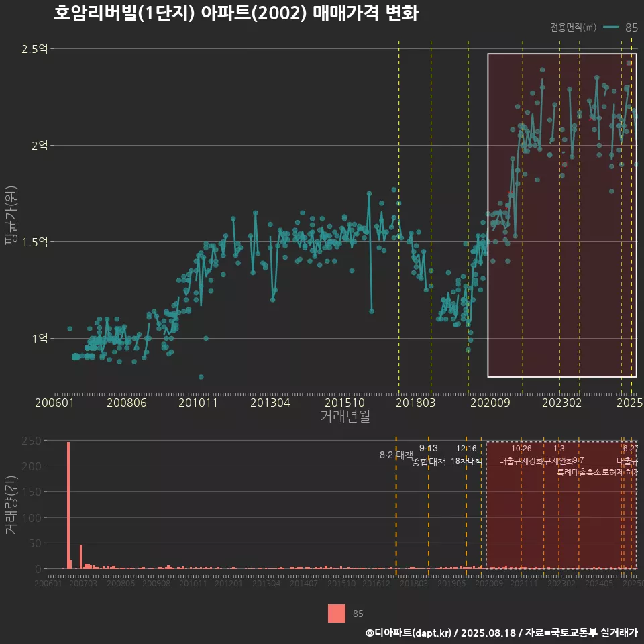
Task: Click the 200 volume axis label
Action: tap(32, 466)
